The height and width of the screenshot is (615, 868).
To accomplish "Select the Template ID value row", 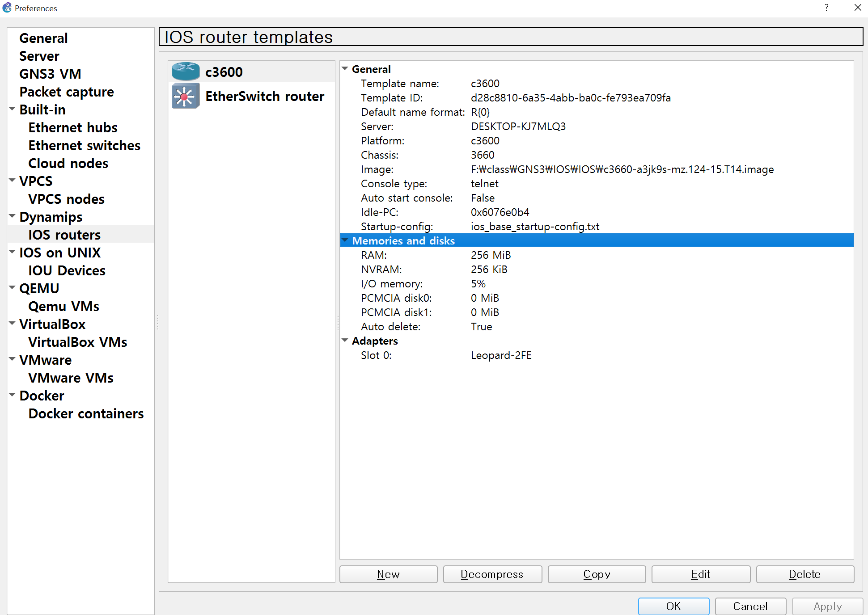I will pyautogui.click(x=570, y=98).
